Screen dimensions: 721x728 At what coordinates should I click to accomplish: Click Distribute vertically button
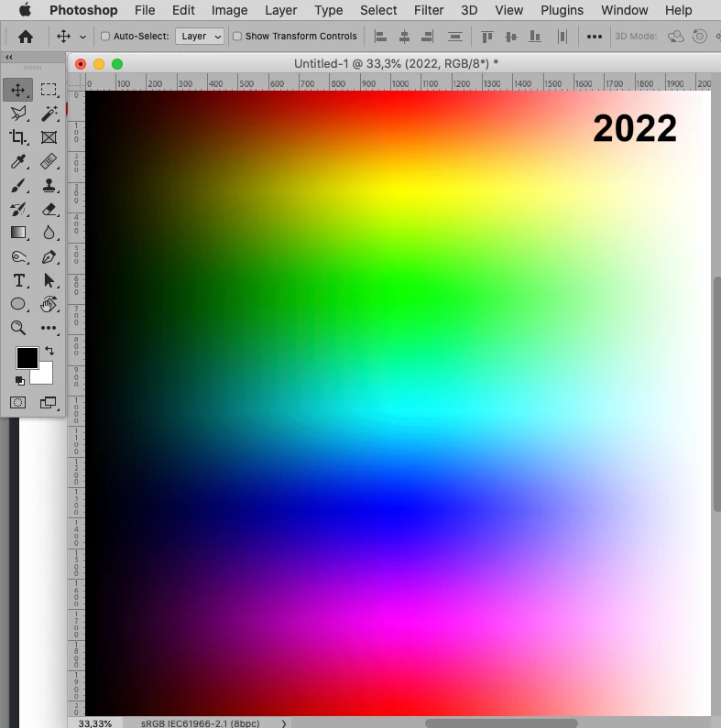[454, 37]
